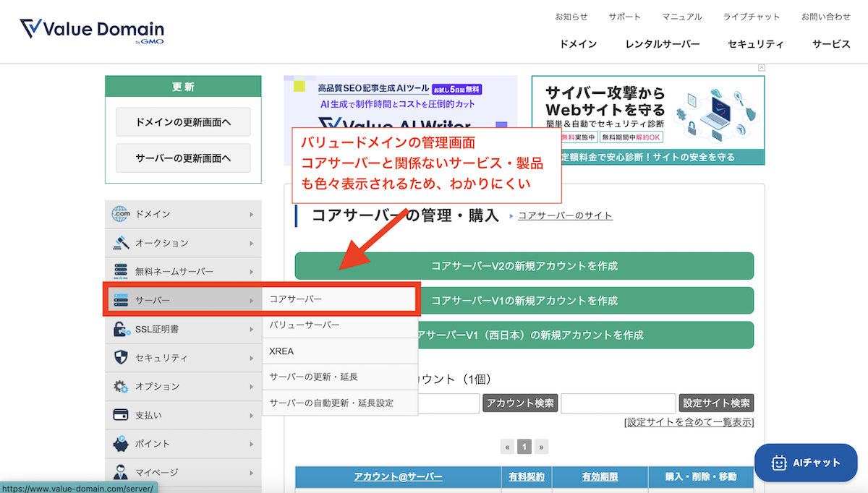
Task: Click the サポート header link
Action: [x=624, y=17]
